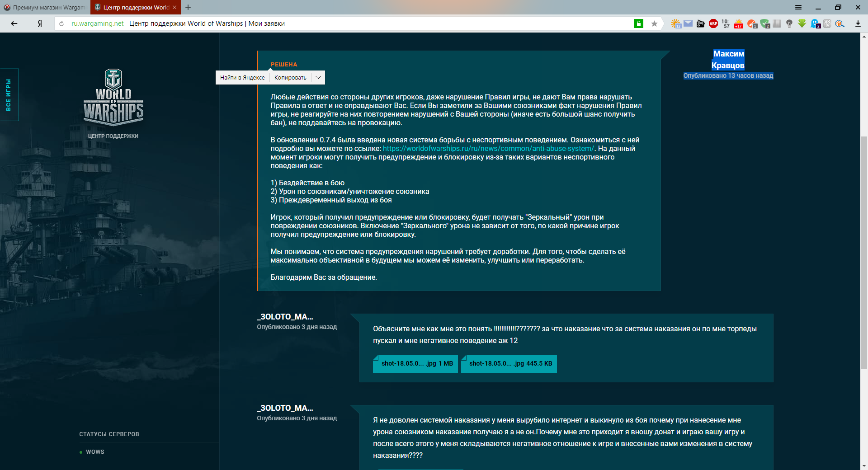Click the World of Warships logo
Image resolution: width=868 pixels, height=470 pixels.
click(113, 97)
